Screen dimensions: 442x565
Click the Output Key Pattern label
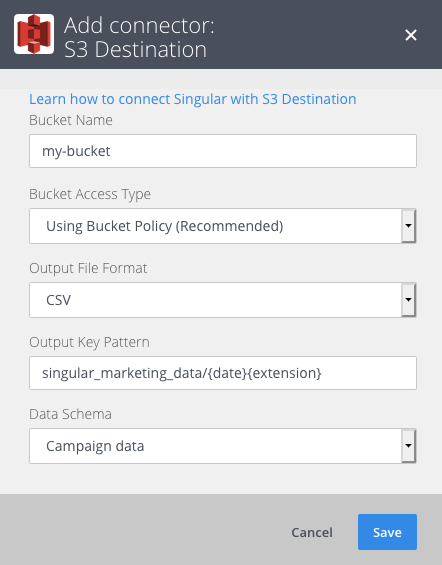tap(89, 342)
